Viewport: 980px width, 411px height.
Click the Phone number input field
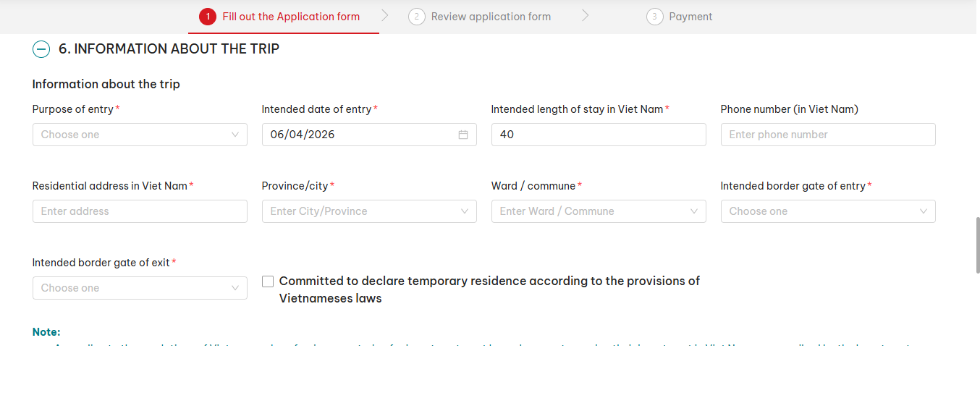click(827, 135)
